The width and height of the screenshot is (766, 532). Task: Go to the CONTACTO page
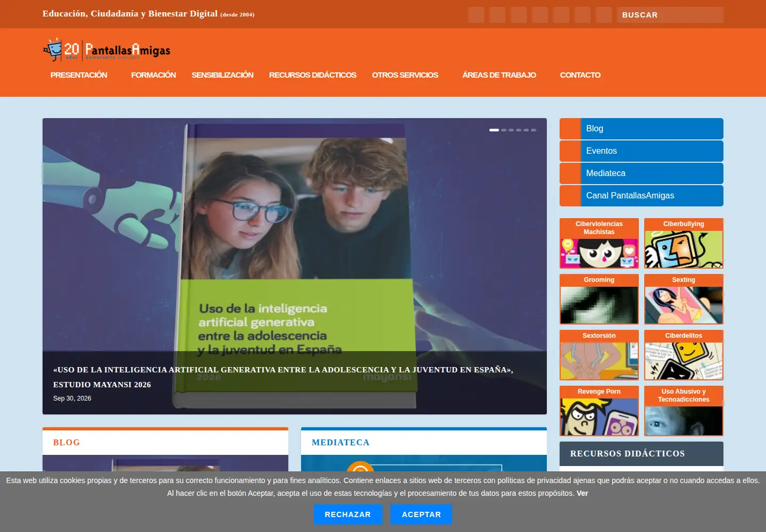pyautogui.click(x=580, y=75)
